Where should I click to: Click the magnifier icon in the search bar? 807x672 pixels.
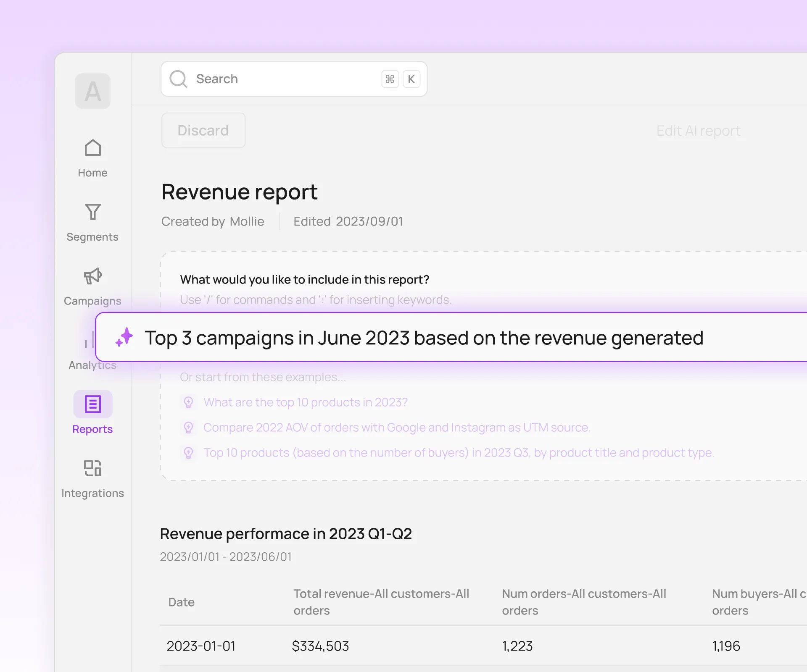coord(178,79)
